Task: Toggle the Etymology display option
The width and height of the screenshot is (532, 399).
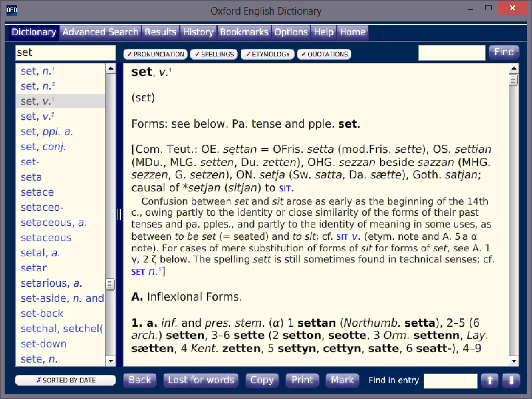Action: coord(268,54)
